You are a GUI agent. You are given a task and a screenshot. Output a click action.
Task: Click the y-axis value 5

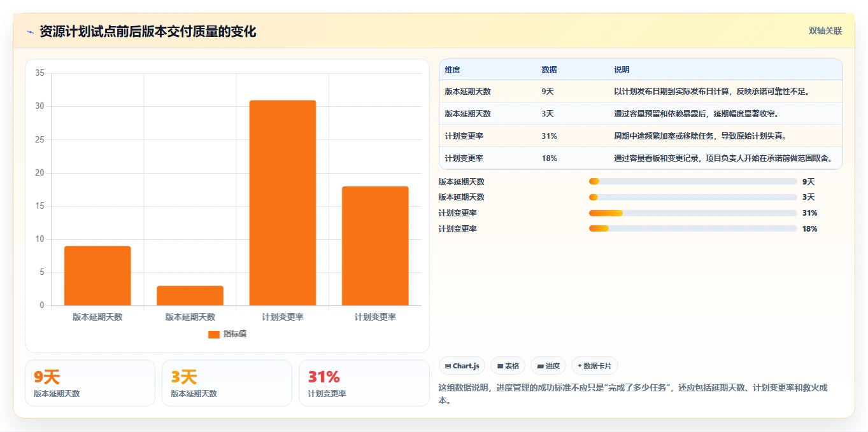coord(42,272)
